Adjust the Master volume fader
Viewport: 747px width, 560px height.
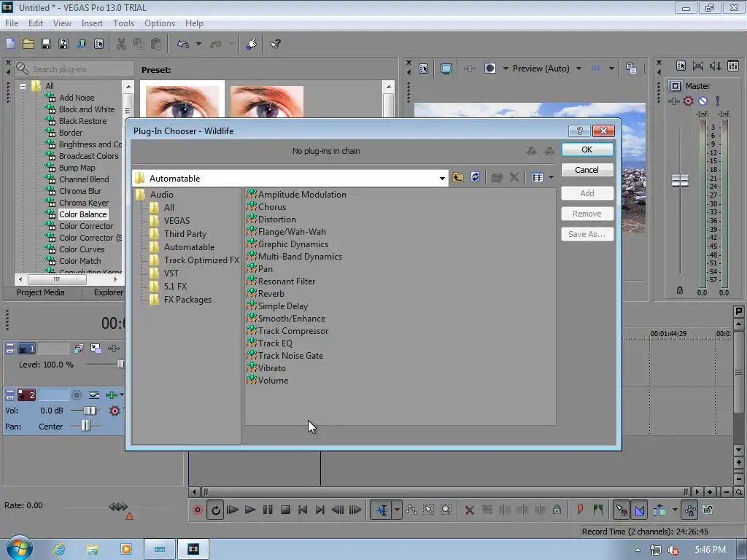pos(680,181)
